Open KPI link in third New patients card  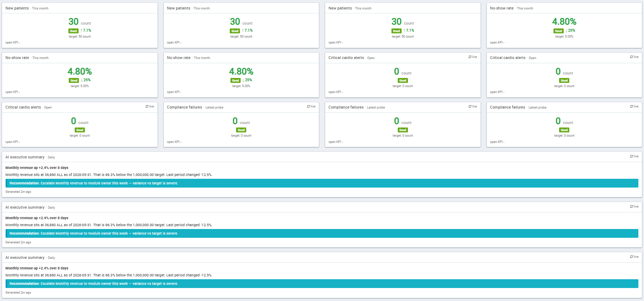coord(336,42)
